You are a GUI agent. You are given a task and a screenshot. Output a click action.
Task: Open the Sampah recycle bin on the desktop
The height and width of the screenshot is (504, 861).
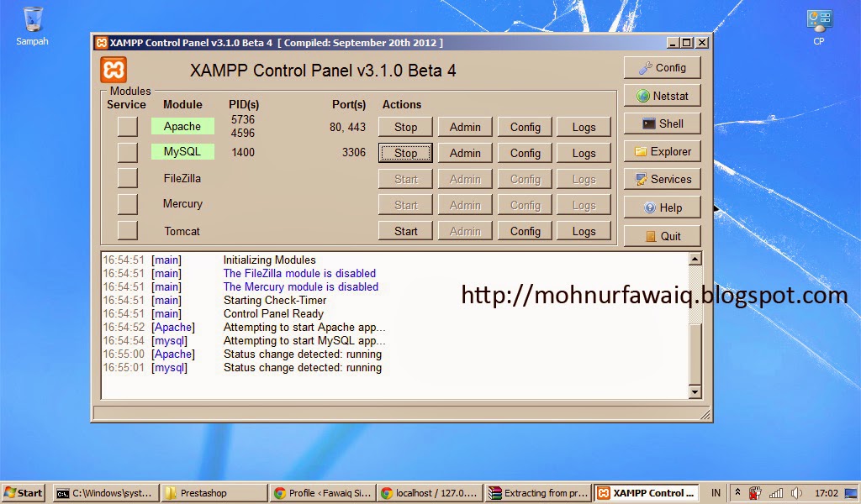click(x=33, y=26)
